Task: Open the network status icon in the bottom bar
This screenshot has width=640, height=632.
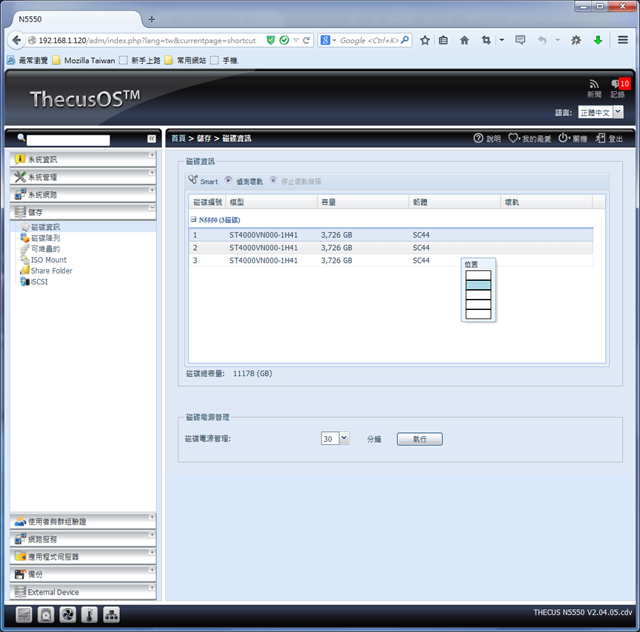Action: coord(111,614)
